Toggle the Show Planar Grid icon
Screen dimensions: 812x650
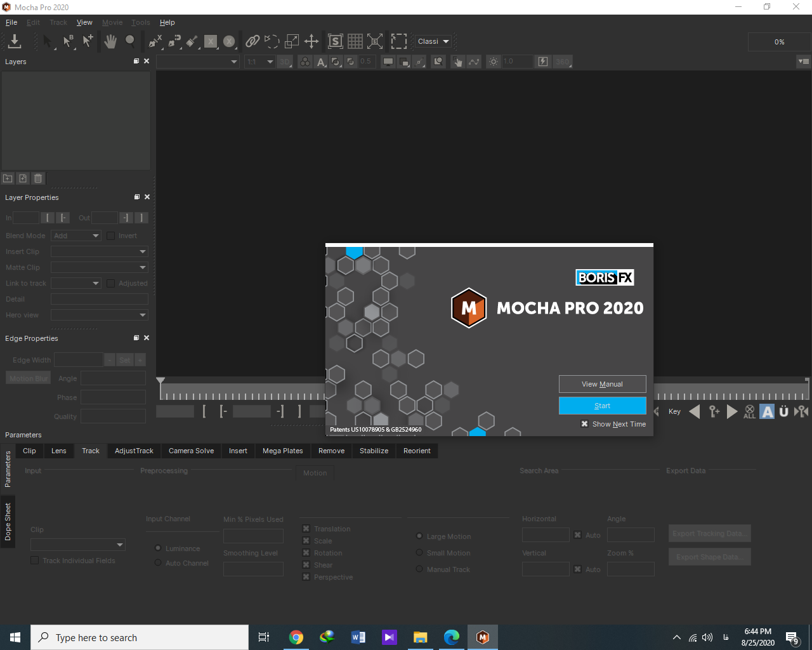tap(355, 41)
